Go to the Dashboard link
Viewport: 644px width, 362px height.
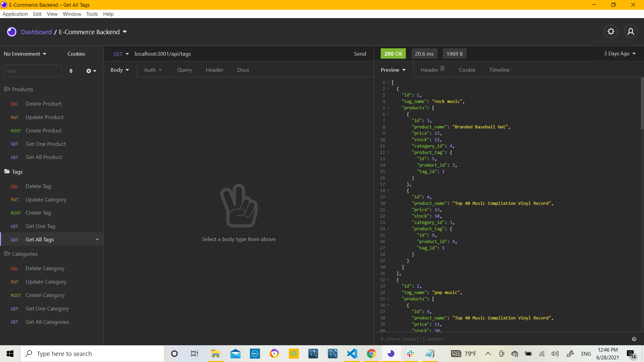36,32
